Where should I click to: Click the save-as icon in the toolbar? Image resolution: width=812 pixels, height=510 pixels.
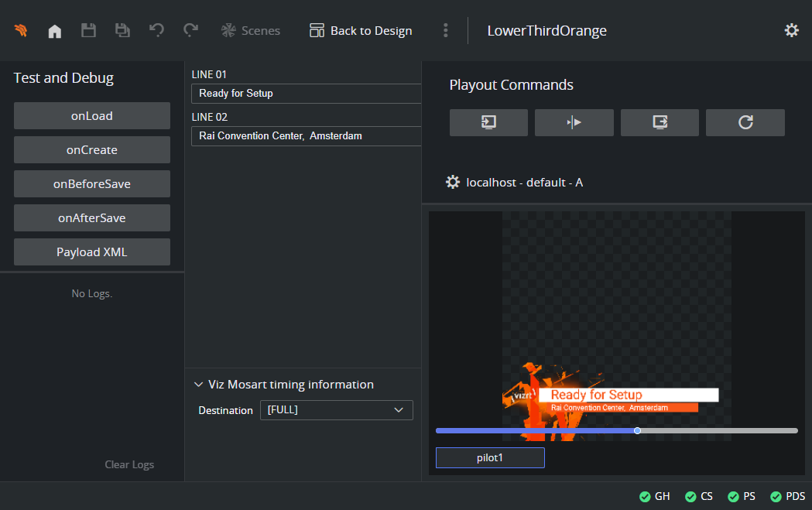(x=122, y=31)
